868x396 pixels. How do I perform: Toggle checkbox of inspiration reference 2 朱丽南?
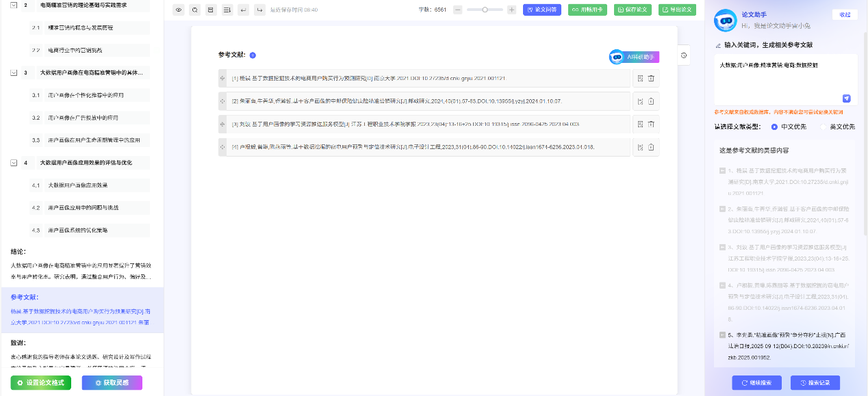click(722, 209)
